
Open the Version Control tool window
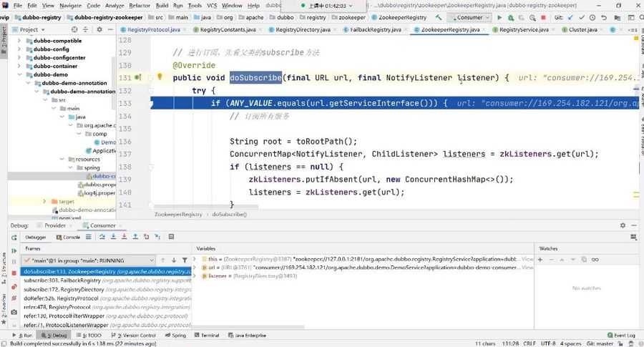[x=134, y=336]
